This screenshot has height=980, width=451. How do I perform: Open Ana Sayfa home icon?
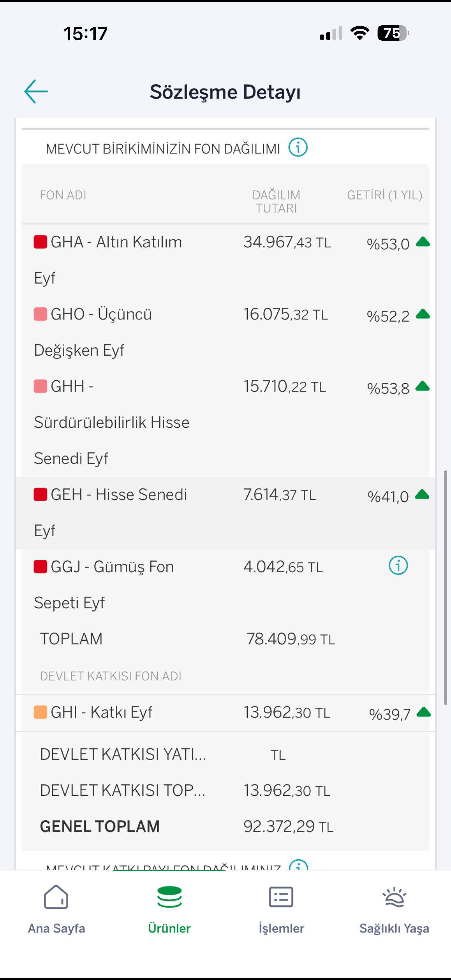tap(56, 897)
